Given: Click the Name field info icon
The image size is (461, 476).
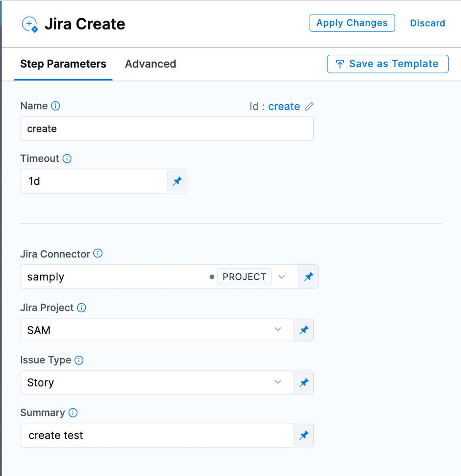Looking at the screenshot, I should (56, 106).
